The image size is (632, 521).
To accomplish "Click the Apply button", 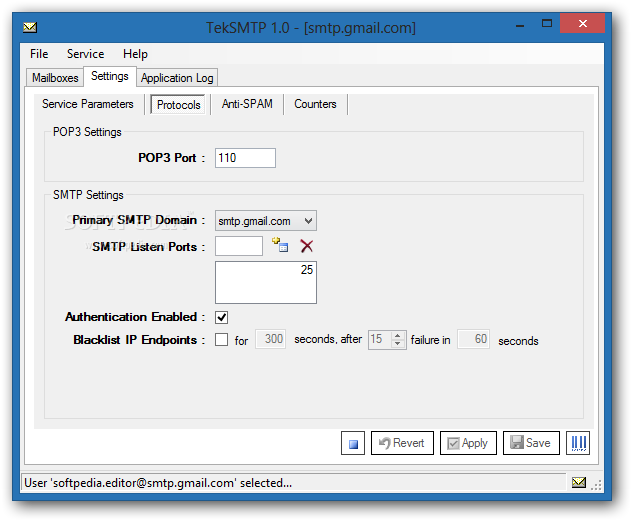I will (468, 443).
